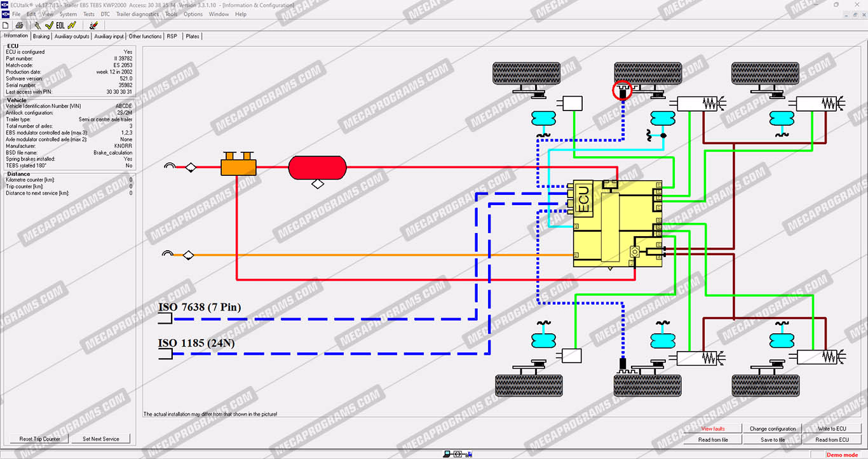Click the connection status icon in status bar
Viewport: 868px width, 459px height.
coord(458,453)
